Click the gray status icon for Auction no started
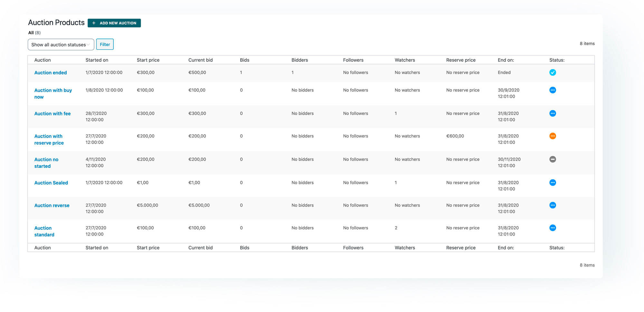This screenshot has width=644, height=312. point(553,159)
